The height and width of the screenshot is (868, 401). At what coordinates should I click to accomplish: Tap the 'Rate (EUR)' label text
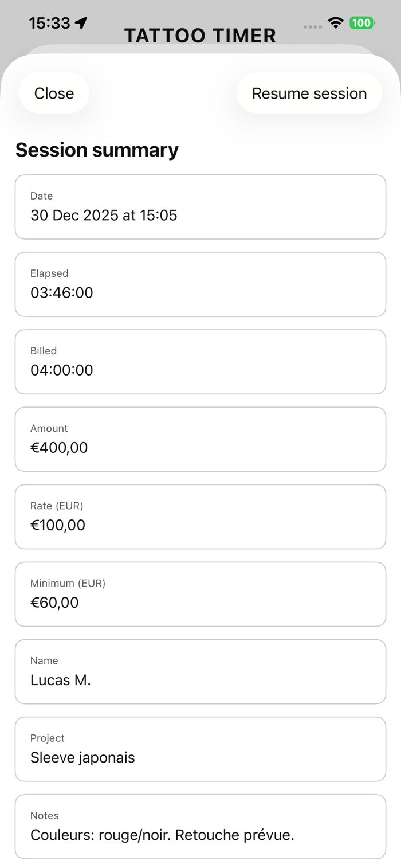pyautogui.click(x=57, y=506)
